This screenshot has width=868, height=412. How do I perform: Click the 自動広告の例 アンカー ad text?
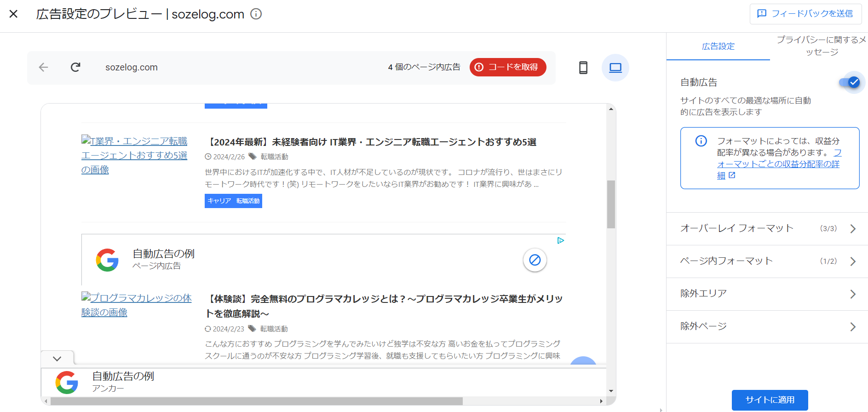[x=123, y=382]
